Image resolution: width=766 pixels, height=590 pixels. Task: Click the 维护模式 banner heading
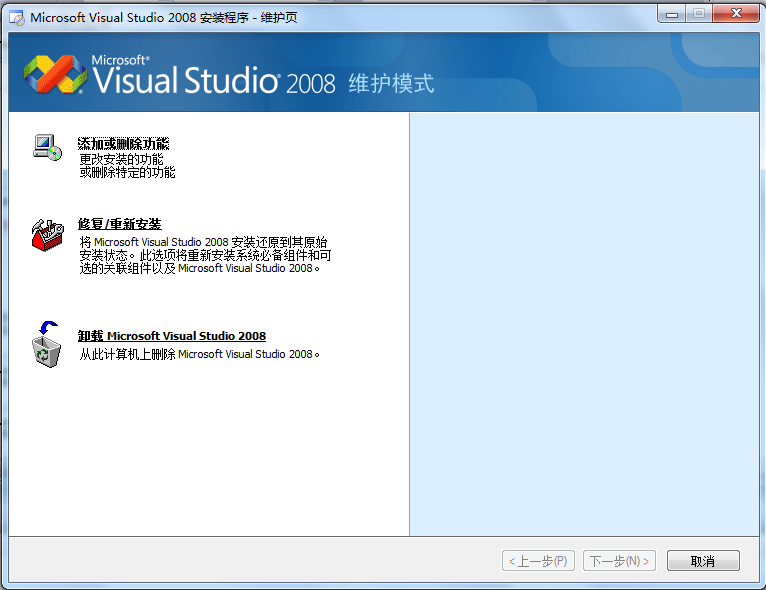tap(391, 83)
